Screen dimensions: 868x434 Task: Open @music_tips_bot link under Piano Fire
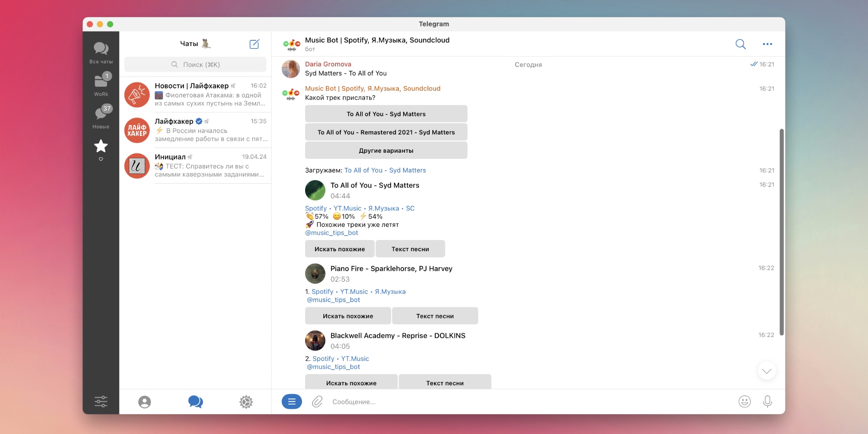coord(333,300)
